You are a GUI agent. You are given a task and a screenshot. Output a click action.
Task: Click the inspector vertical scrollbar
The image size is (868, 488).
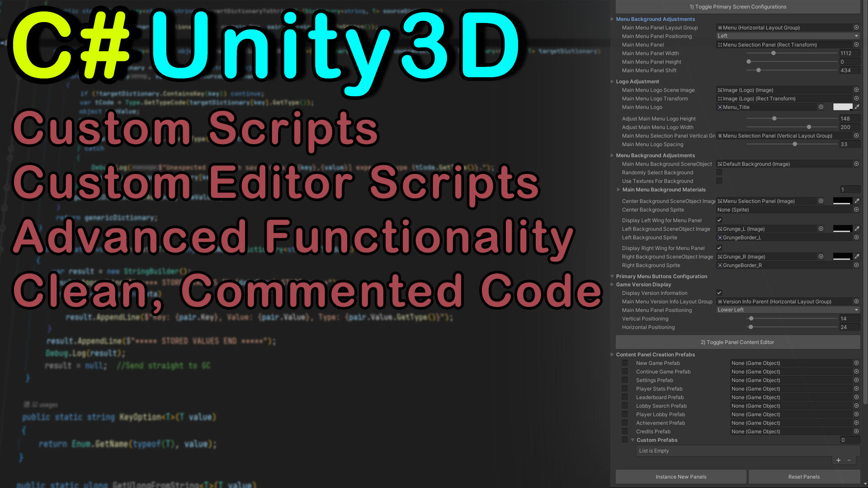pos(865,202)
